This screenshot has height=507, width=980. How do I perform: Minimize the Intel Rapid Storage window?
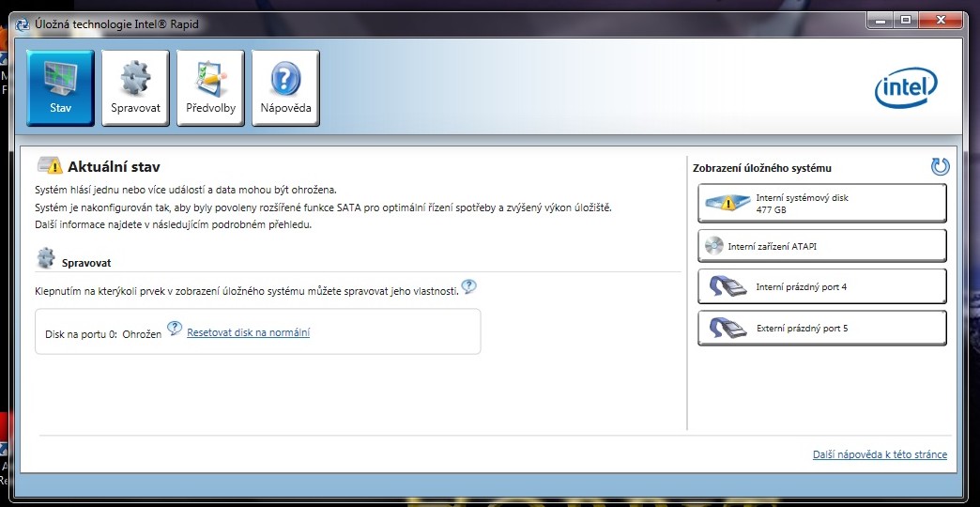[x=880, y=21]
